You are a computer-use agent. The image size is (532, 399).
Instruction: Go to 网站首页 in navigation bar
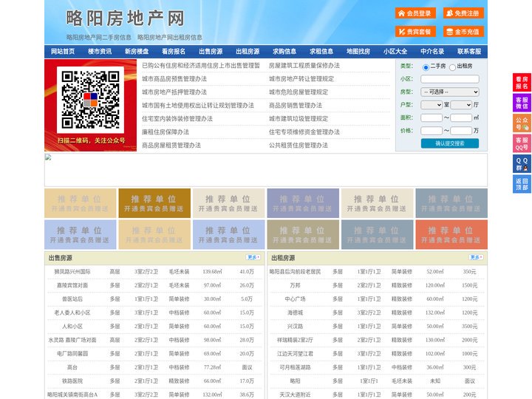click(x=63, y=52)
